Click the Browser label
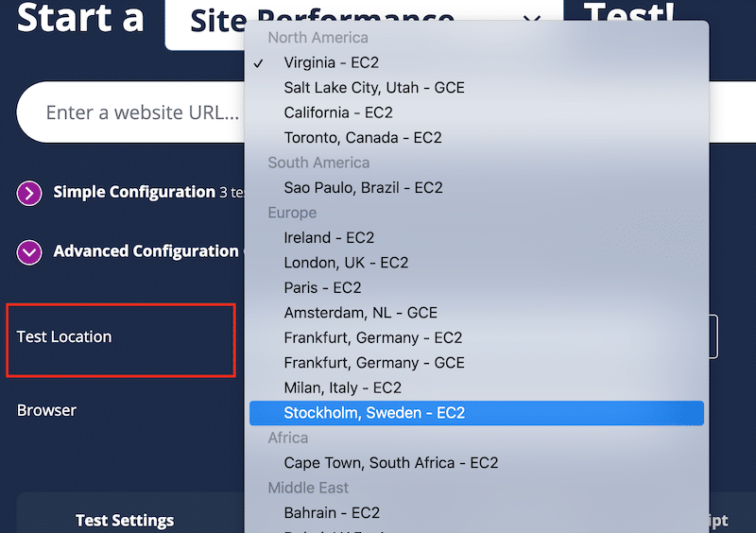 point(46,410)
